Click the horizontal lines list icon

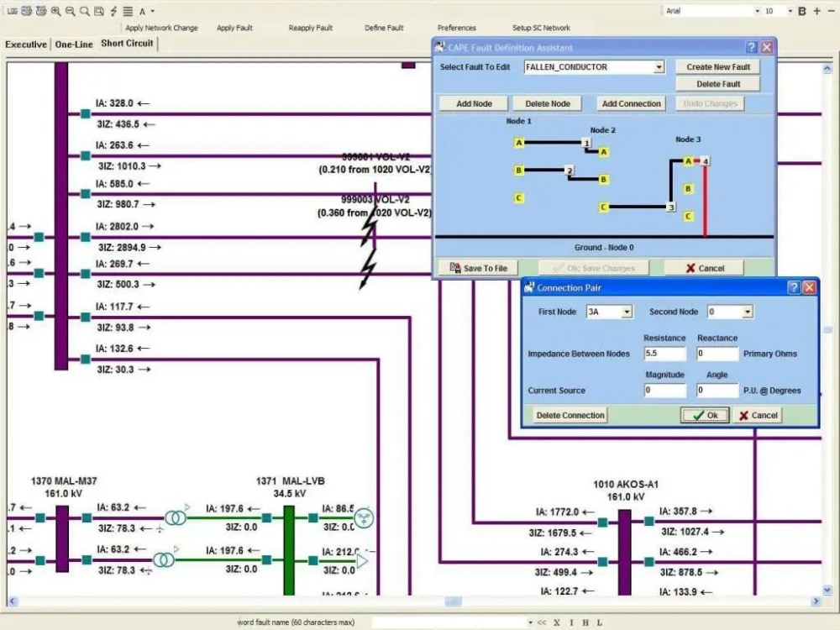click(x=128, y=11)
